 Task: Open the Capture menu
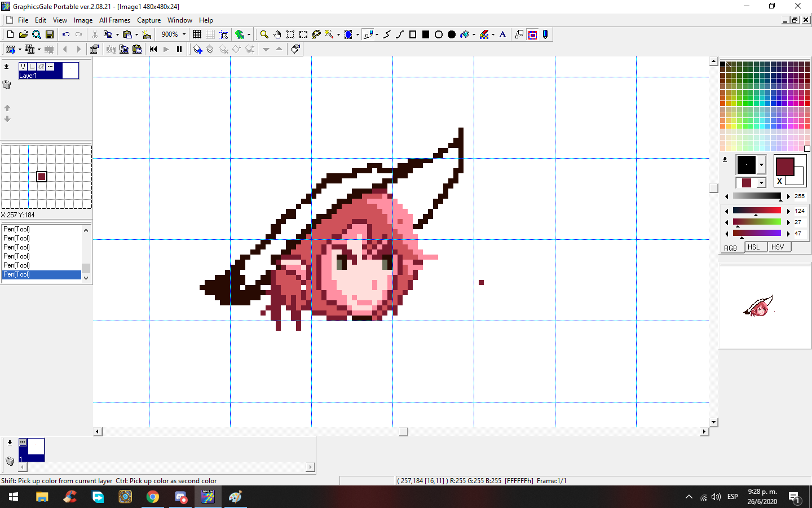click(149, 20)
